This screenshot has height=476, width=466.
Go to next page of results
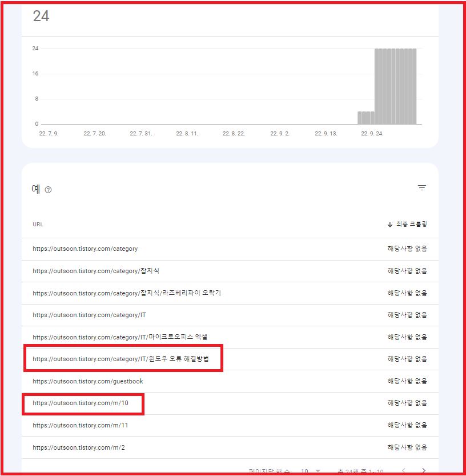pyautogui.click(x=424, y=470)
